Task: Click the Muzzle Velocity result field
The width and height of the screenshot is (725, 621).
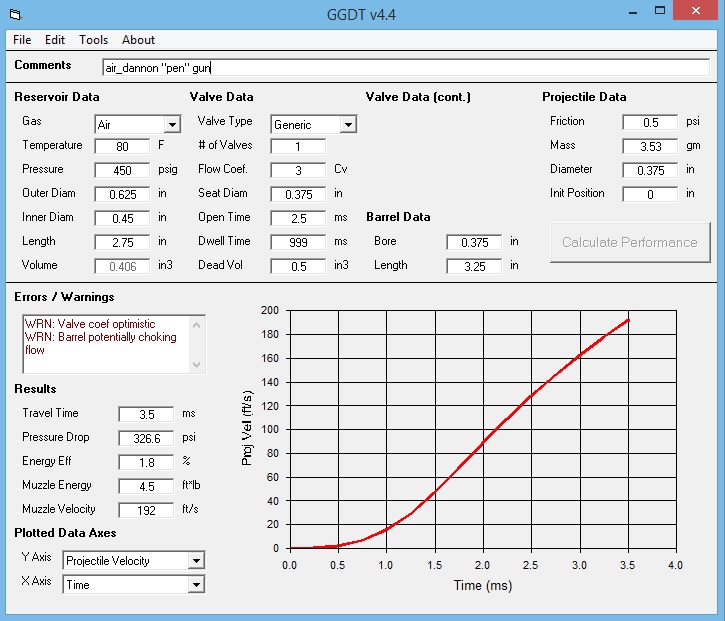Action: pos(146,510)
